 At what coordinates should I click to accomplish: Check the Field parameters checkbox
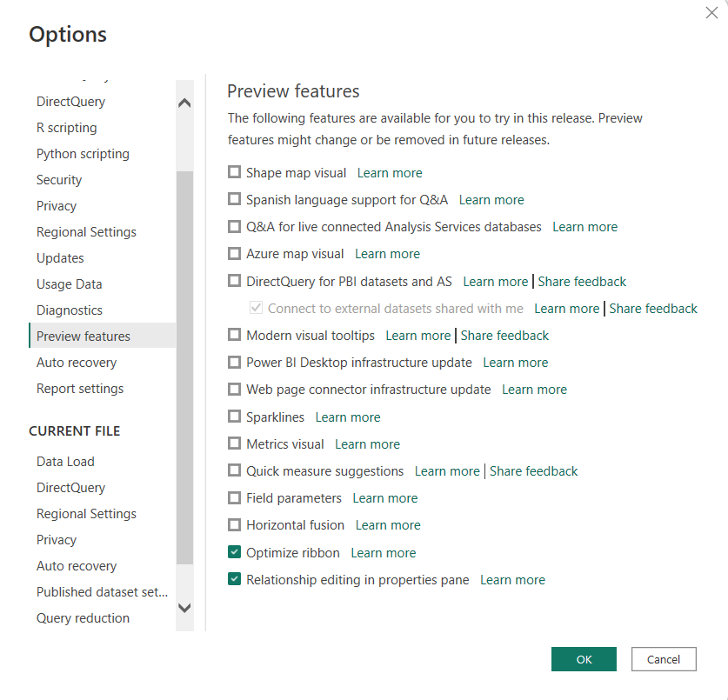coord(234,497)
